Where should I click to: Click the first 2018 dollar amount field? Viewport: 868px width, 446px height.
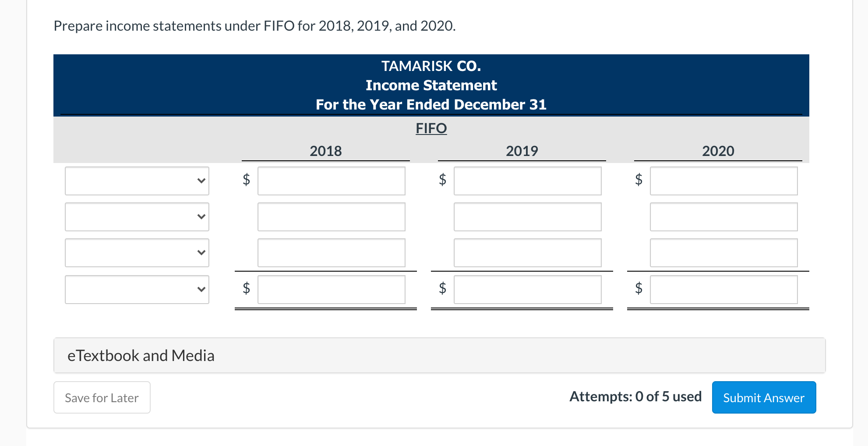(331, 181)
